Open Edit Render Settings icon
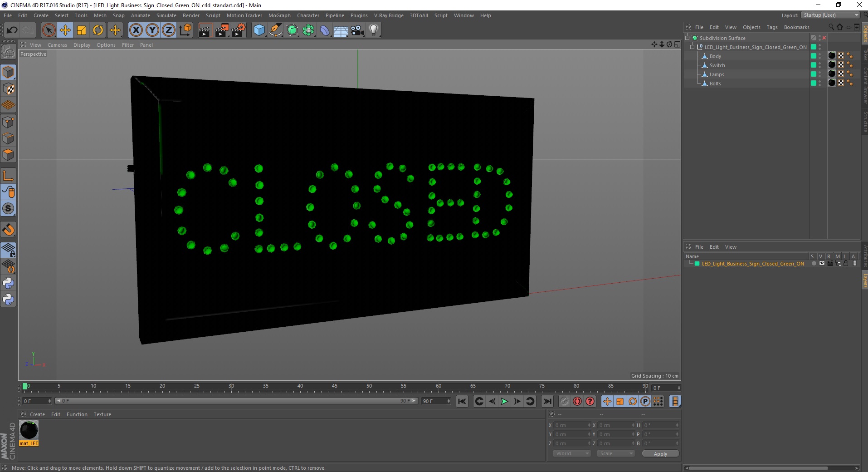 coord(238,30)
